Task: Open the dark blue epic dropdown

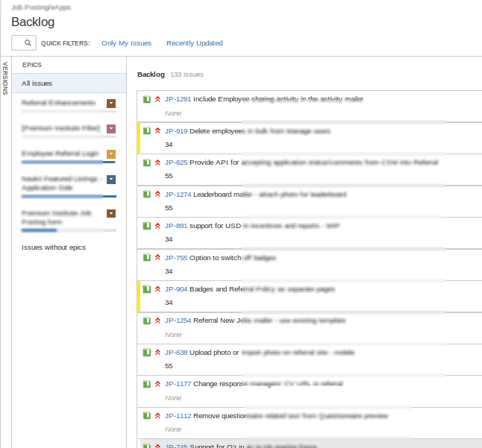Action: (111, 180)
